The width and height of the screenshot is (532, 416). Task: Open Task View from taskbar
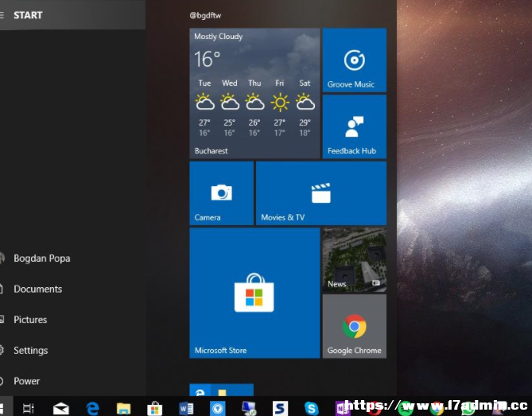(28, 408)
